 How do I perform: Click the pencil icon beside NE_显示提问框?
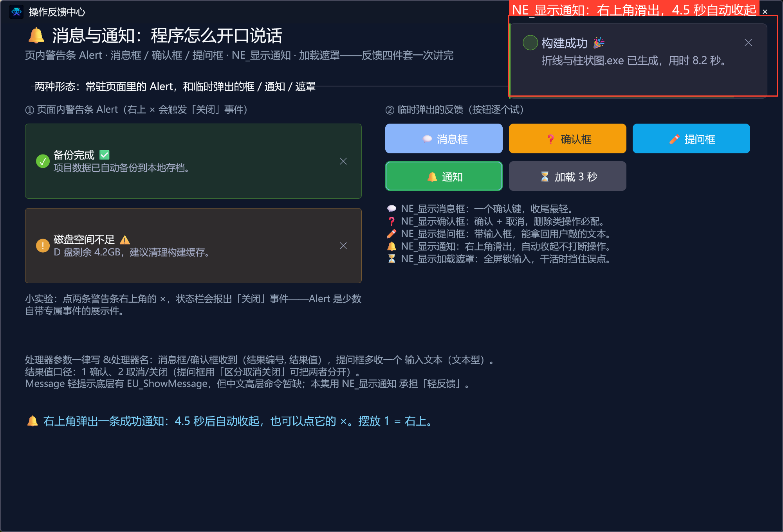tap(391, 234)
